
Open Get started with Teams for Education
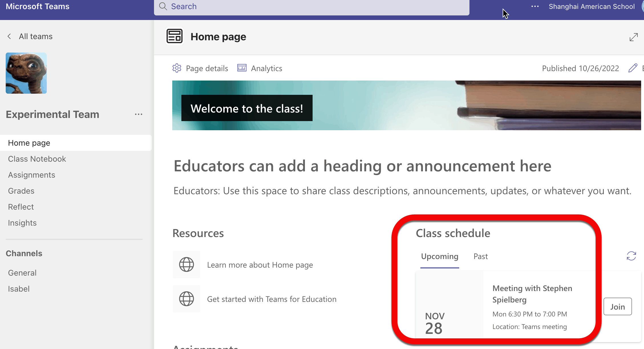(272, 299)
